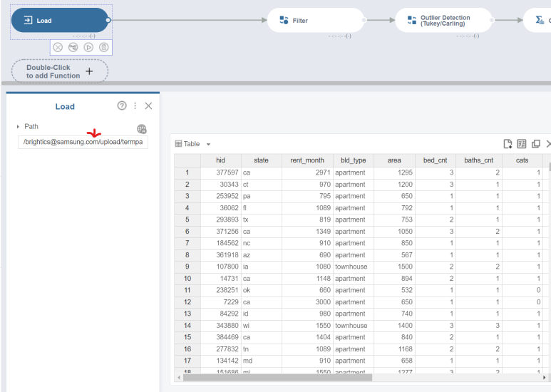
Task: Click the horizontal scrollbar of the table
Action: (277, 378)
